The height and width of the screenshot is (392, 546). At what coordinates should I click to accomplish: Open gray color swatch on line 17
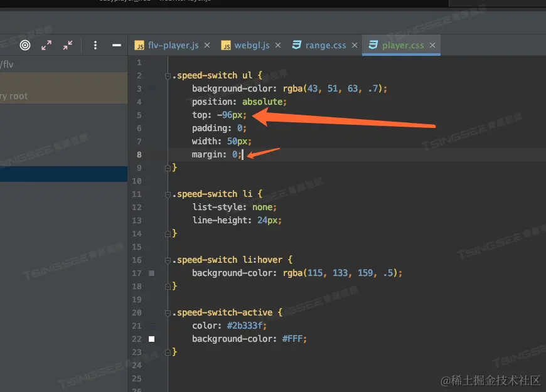pos(152,273)
